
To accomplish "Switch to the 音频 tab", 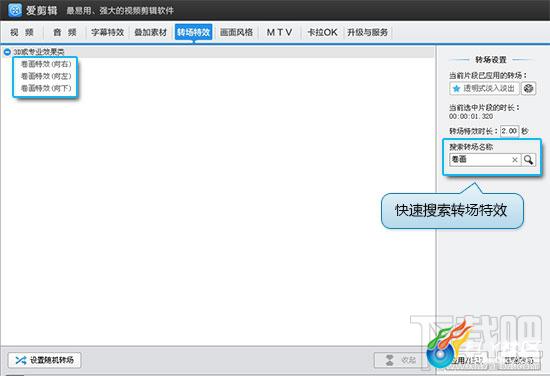I will point(65,32).
